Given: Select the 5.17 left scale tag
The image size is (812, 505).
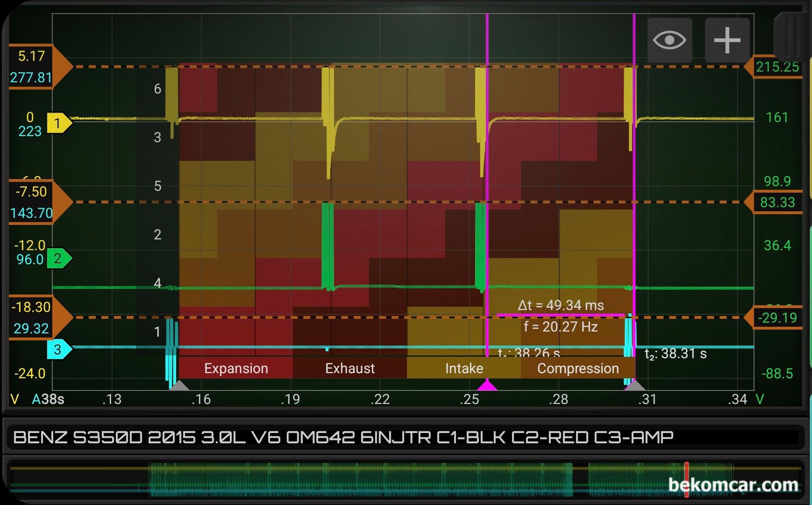Looking at the screenshot, I should click(40, 66).
